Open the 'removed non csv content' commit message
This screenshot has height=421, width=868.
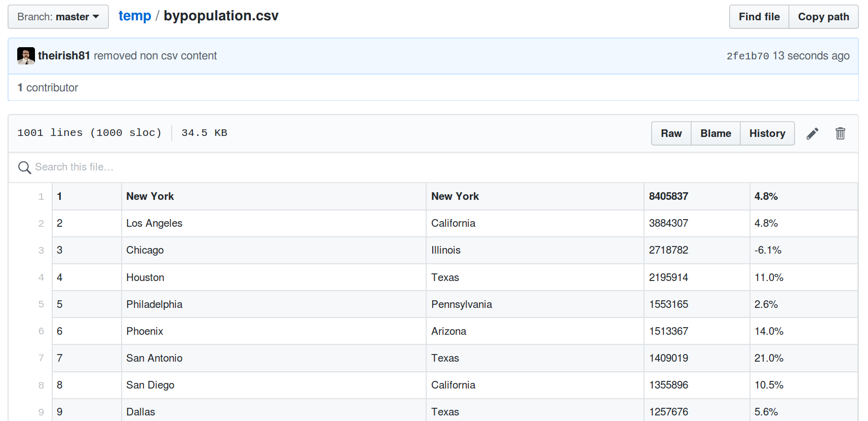click(155, 56)
